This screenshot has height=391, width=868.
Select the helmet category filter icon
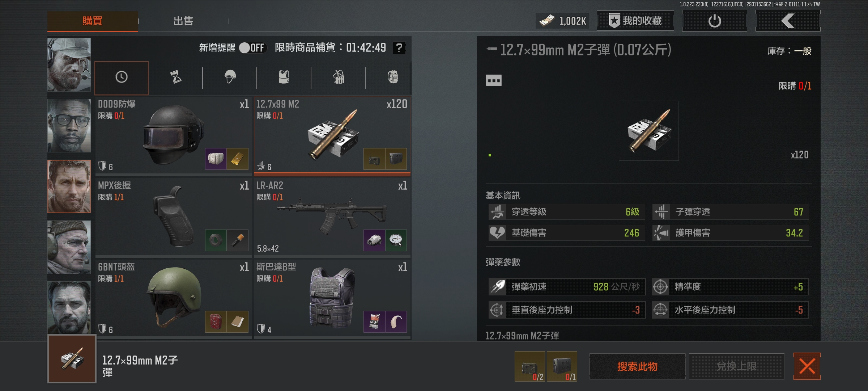(230, 77)
